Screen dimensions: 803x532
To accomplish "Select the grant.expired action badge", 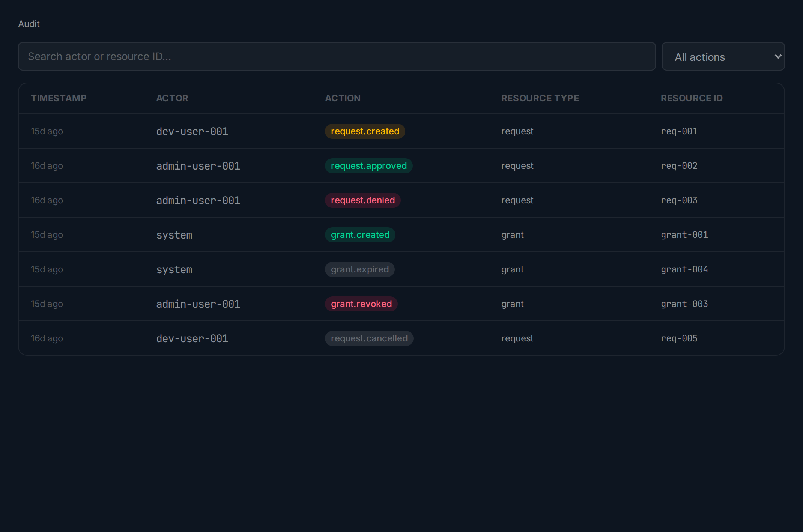I will 359,269.
